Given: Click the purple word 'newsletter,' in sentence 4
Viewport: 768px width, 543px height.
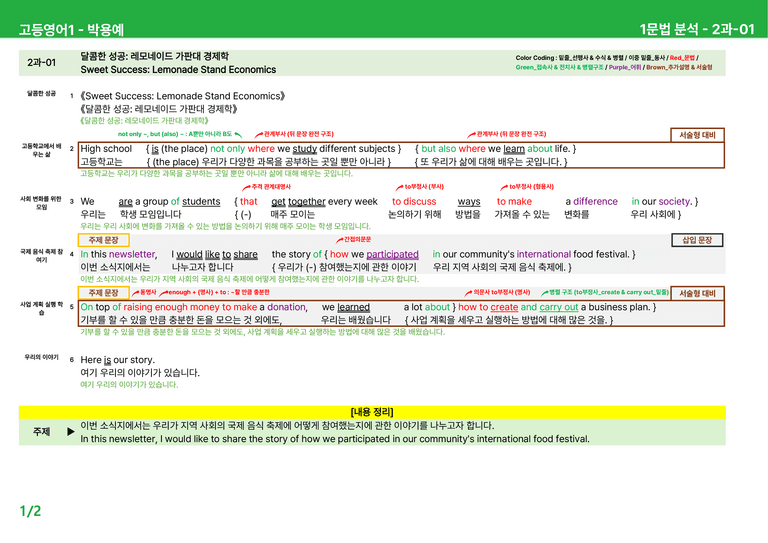Looking at the screenshot, I should 133,255.
